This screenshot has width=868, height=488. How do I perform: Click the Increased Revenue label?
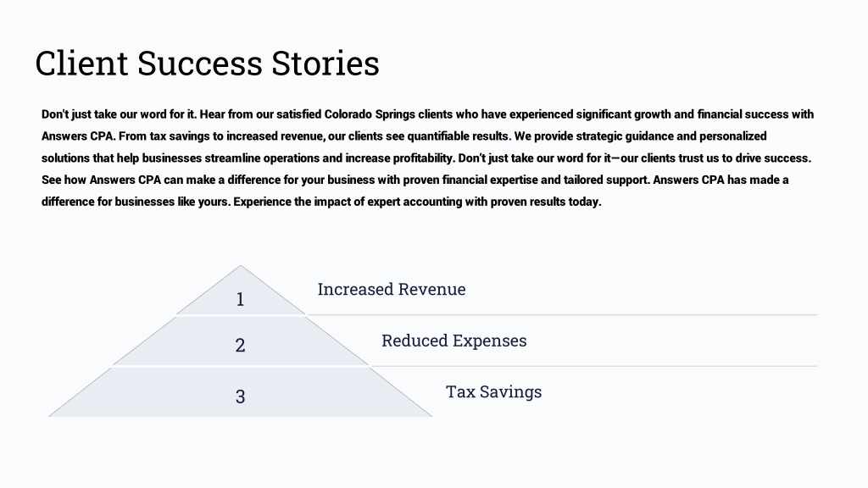click(392, 289)
